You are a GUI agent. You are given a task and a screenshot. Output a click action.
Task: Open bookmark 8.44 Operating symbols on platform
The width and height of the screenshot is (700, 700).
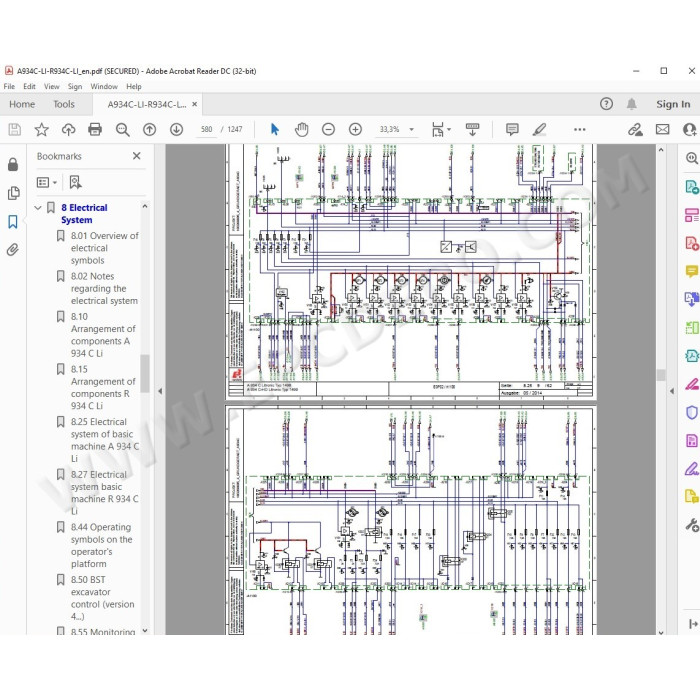click(101, 546)
